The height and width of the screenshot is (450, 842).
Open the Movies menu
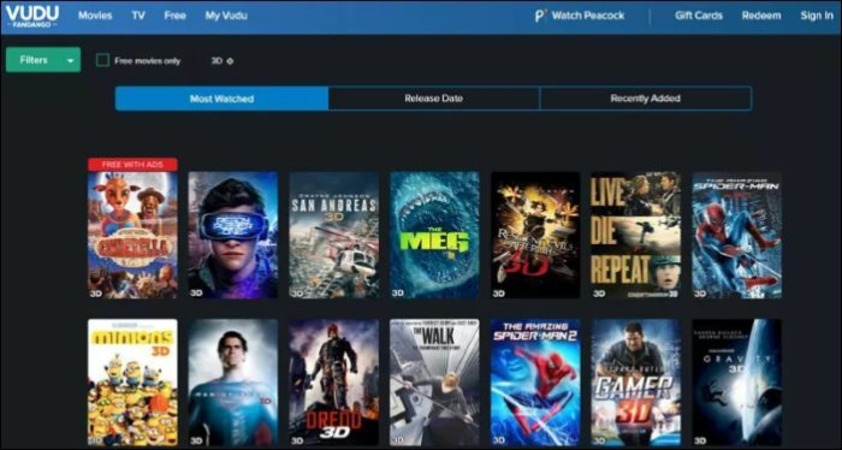[x=95, y=16]
